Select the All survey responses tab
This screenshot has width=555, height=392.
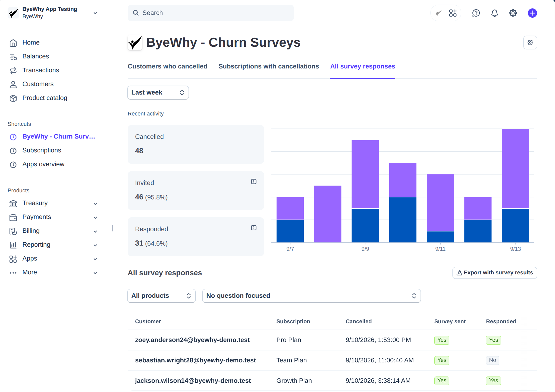coord(362,67)
